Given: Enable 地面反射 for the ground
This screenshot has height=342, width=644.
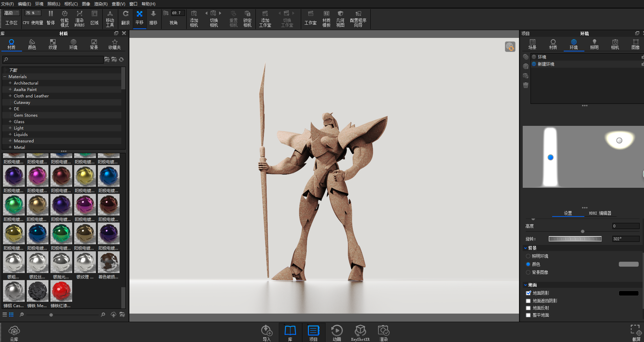Looking at the screenshot, I should coord(528,308).
